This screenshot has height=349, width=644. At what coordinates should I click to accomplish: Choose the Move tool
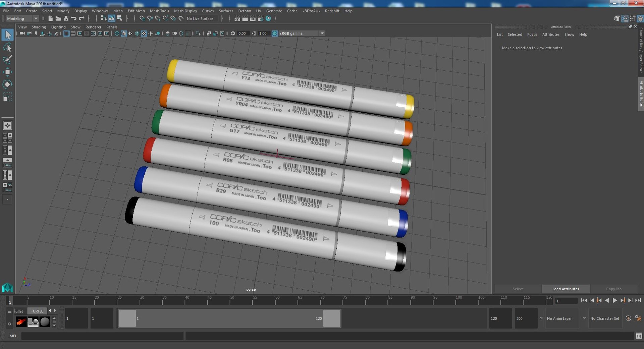pos(7,72)
